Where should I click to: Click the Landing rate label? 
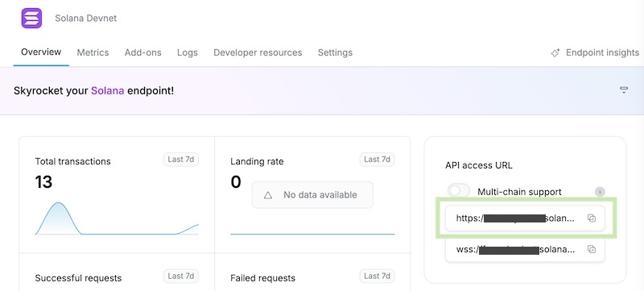[x=257, y=161]
